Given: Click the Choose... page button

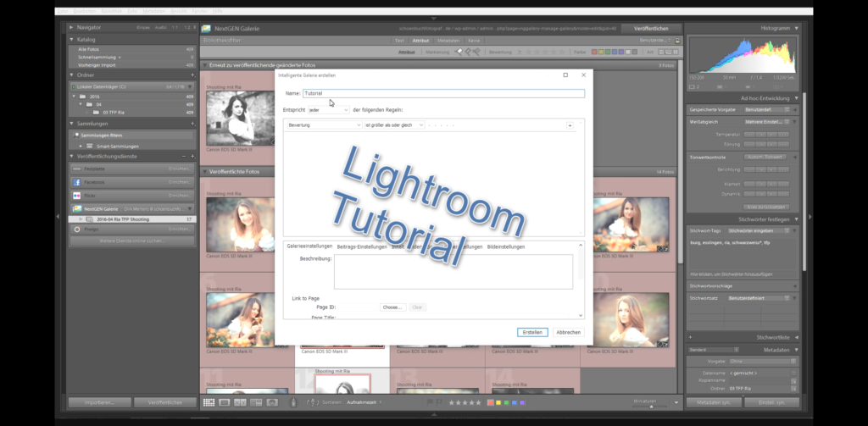Looking at the screenshot, I should click(392, 307).
